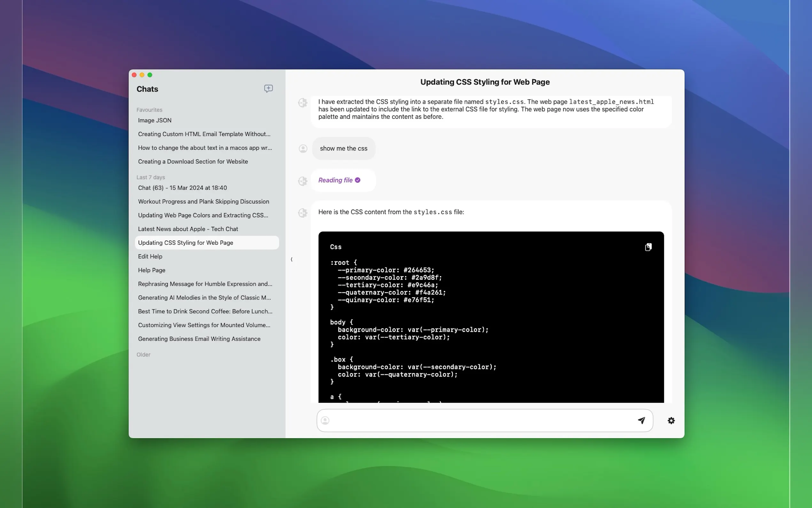
Task: Select the Edit Help chat
Action: (x=150, y=256)
